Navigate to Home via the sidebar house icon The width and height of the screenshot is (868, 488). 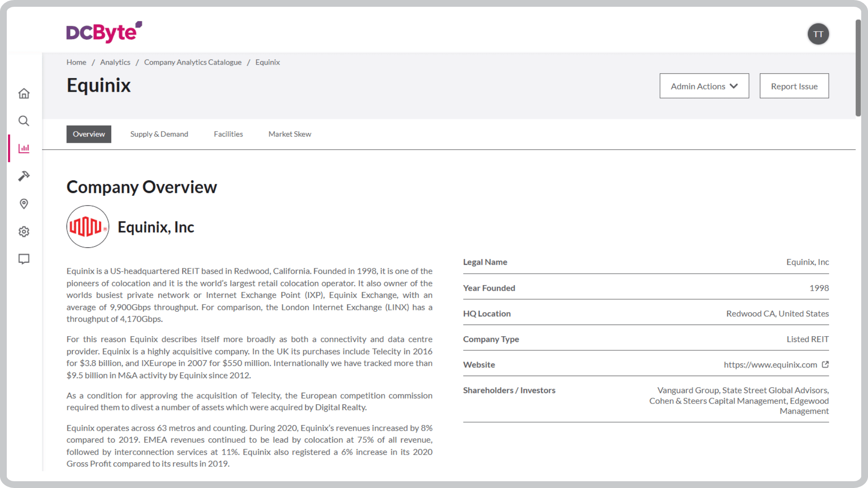pyautogui.click(x=24, y=93)
